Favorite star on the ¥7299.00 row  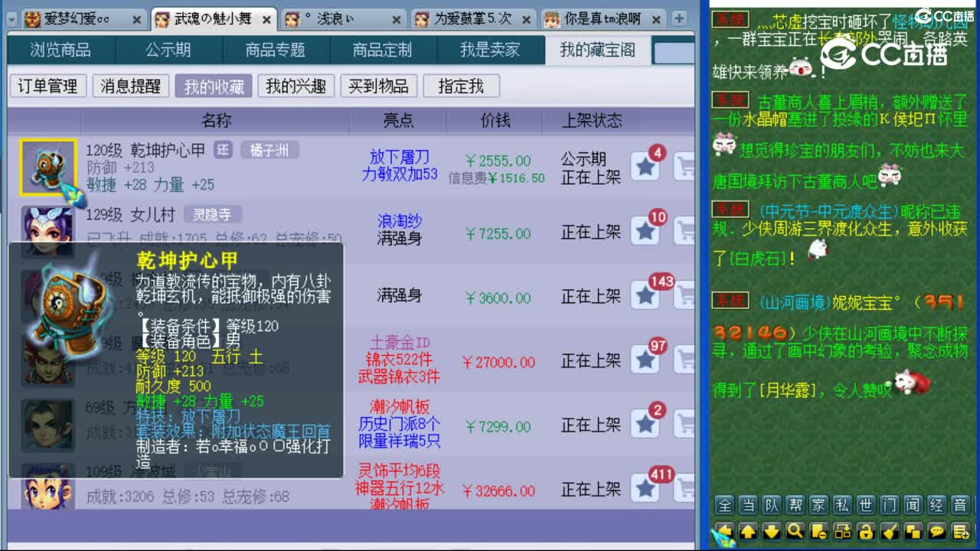pos(645,424)
